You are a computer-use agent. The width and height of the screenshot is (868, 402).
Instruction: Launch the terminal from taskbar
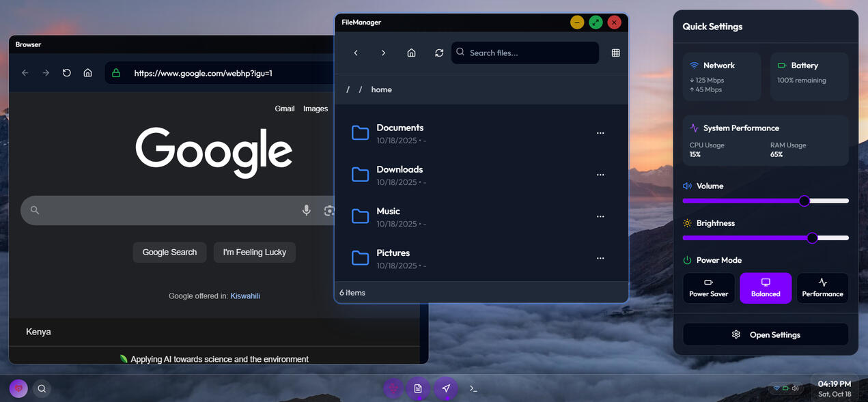[x=473, y=388]
